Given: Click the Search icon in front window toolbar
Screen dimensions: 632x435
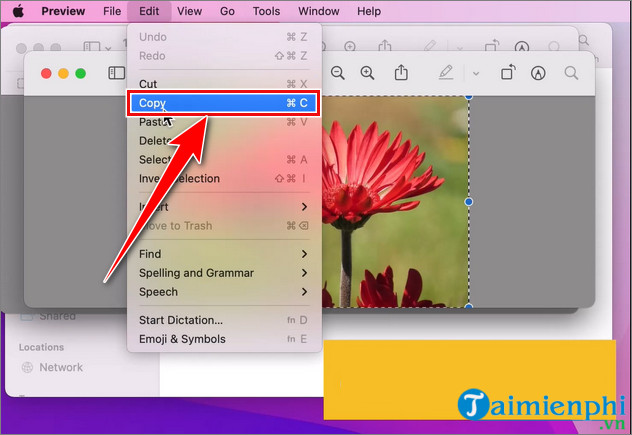Looking at the screenshot, I should point(571,73).
